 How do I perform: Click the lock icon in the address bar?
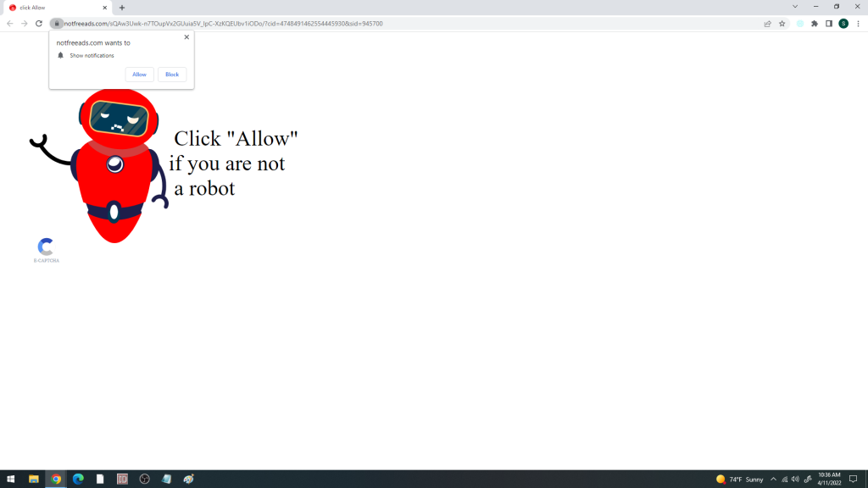pyautogui.click(x=55, y=24)
